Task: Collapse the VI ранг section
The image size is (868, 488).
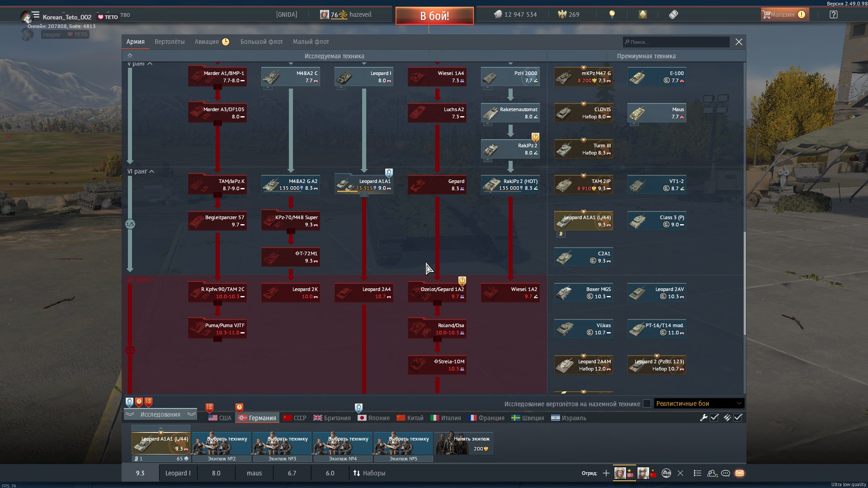Action: pos(151,172)
